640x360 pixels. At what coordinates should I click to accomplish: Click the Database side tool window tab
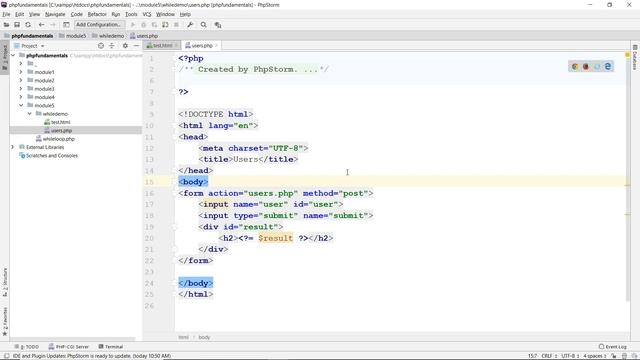point(635,57)
